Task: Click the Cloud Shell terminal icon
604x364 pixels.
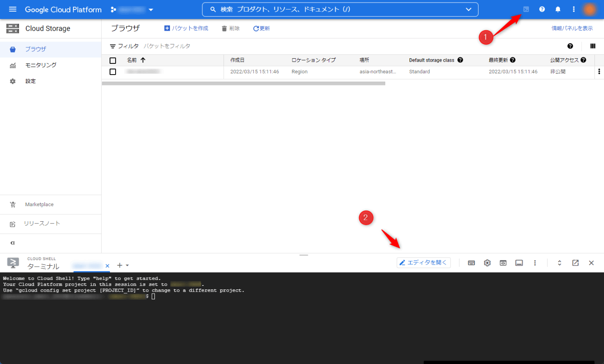Action: point(13,263)
